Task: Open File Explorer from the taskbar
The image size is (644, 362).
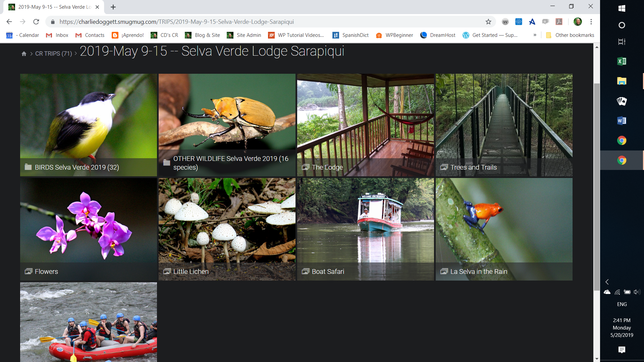Action: 622,81
